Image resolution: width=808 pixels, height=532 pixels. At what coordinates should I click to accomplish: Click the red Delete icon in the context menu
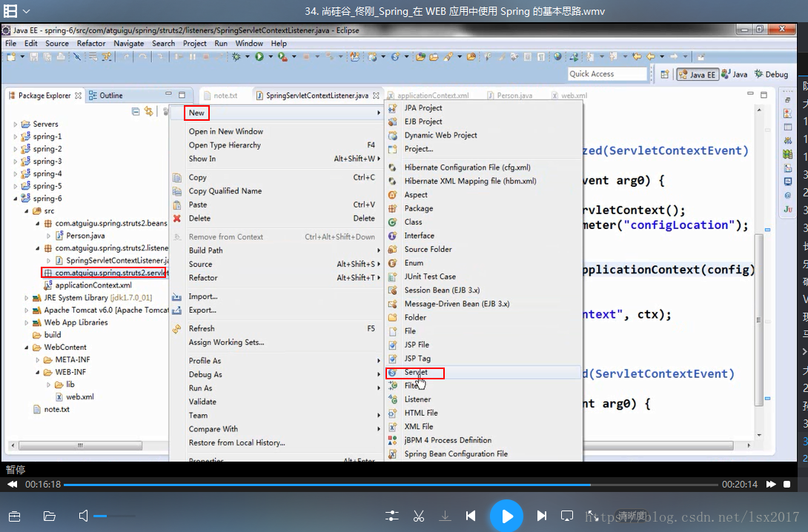pos(176,219)
